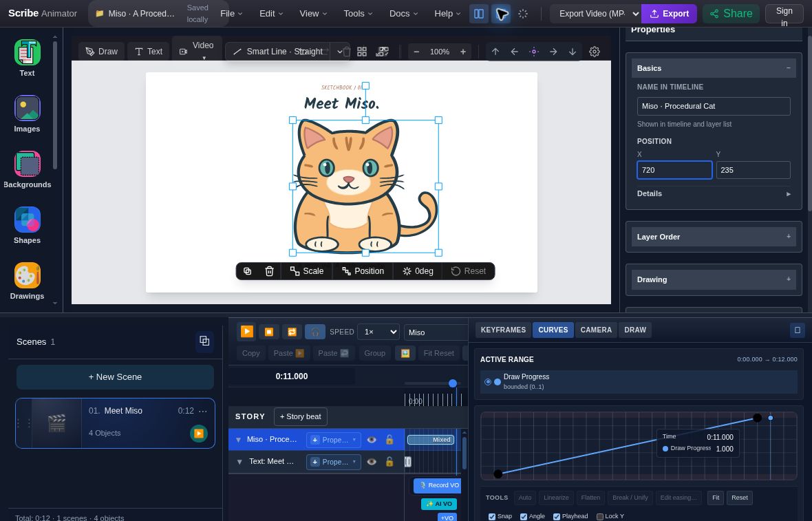Open the Export Video format dropdown

click(595, 14)
